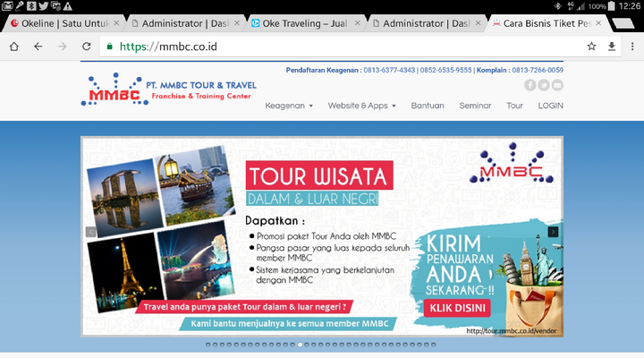Screen dimensions: 644x358
Task: Click the 'TOUR WISATA' red heading
Action: pyautogui.click(x=319, y=176)
